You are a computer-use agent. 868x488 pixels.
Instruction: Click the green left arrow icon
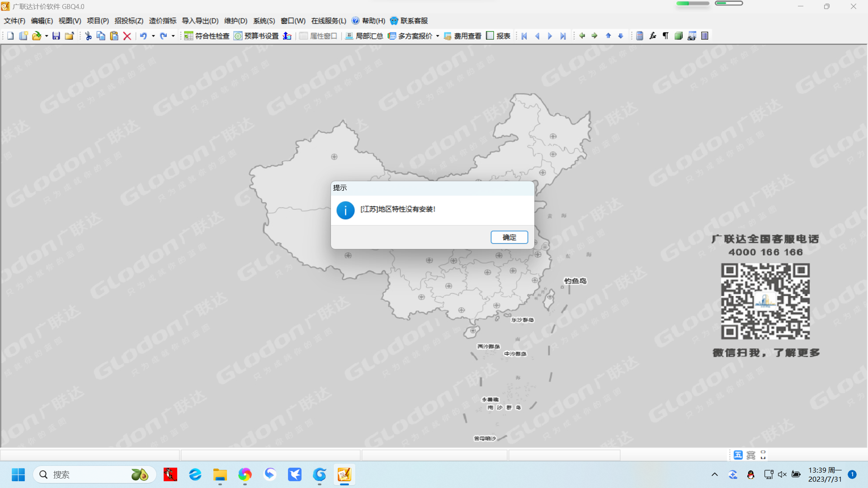pos(582,36)
